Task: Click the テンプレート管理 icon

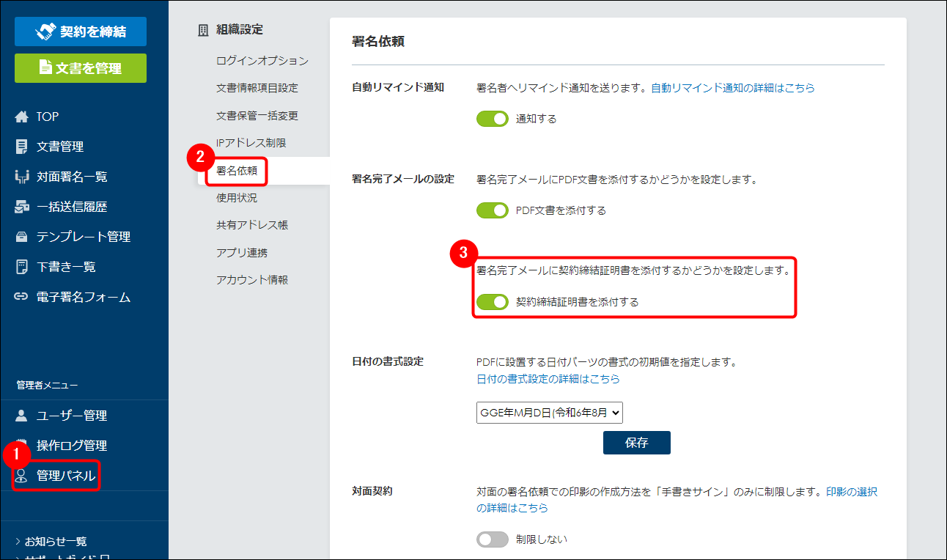Action: (21, 237)
